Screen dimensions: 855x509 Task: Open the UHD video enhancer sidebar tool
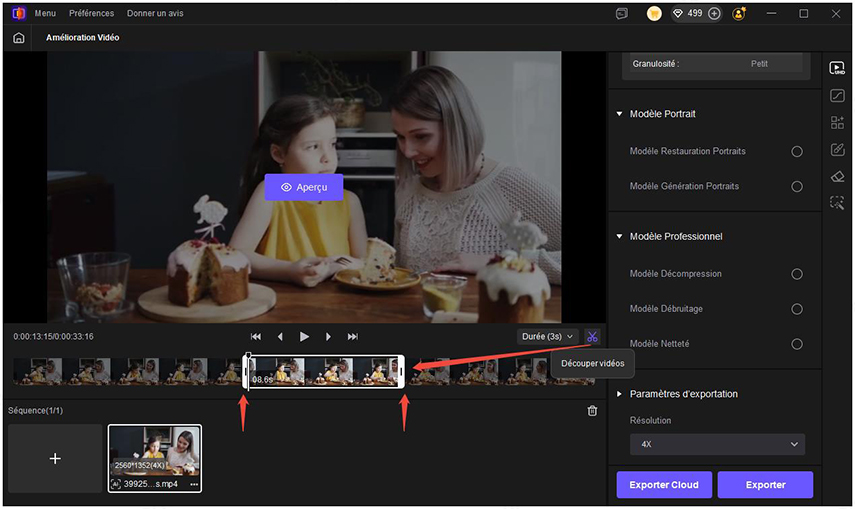pyautogui.click(x=837, y=68)
